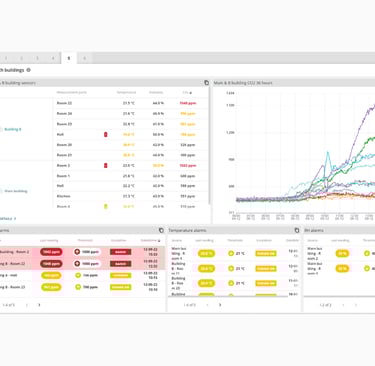Click yellow last-reading badge in Room 23 alarm row
Image resolution: width=375 pixels, height=366 pixels.
click(x=51, y=287)
